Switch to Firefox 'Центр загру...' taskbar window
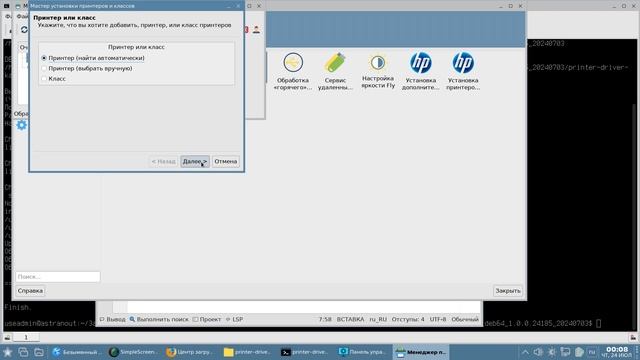Screen dimensions: 640x360 coord(190,352)
